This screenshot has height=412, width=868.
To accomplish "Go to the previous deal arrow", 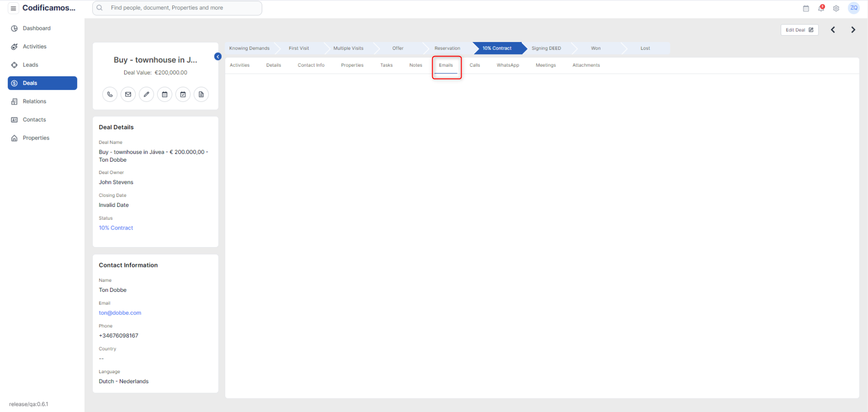I will 833,30.
